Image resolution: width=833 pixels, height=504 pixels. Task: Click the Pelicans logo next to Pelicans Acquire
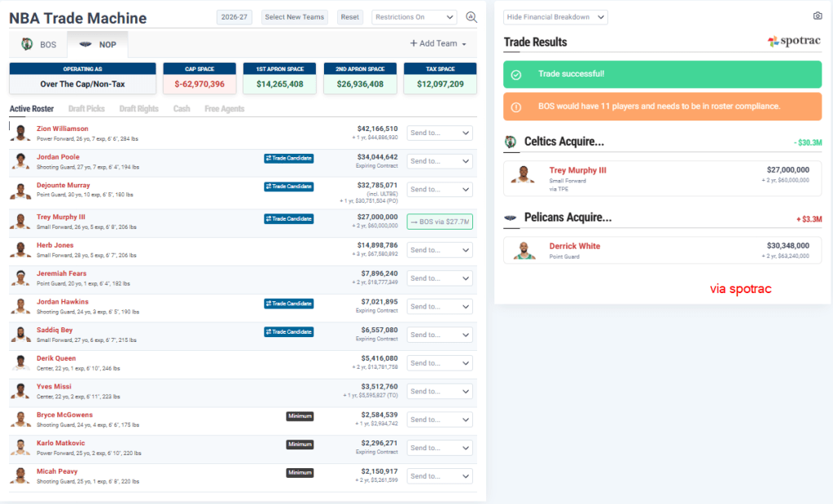(x=510, y=217)
